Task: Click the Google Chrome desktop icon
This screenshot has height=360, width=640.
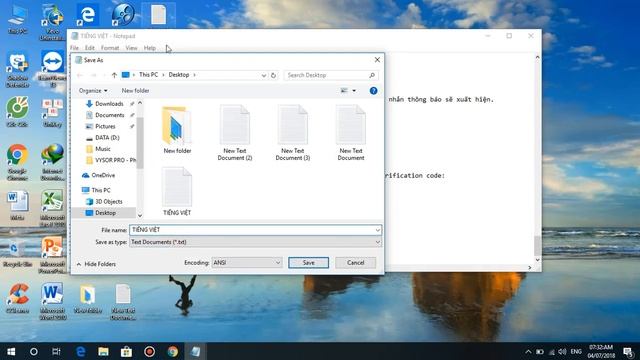Action: click(17, 162)
